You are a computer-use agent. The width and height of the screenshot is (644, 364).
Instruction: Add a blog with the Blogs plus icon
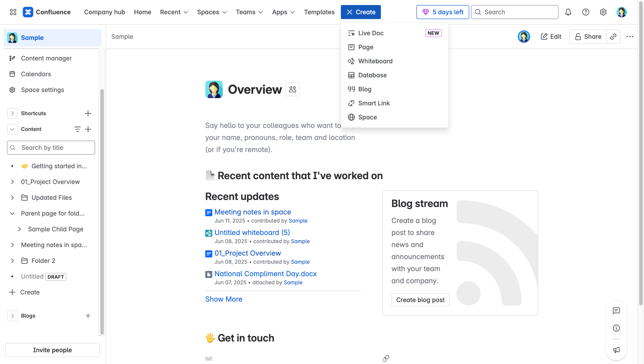point(88,316)
